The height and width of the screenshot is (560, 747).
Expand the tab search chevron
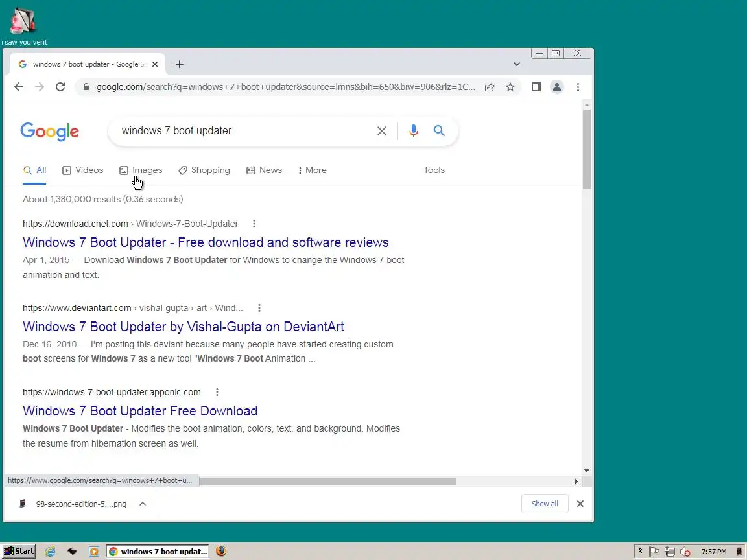(516, 64)
